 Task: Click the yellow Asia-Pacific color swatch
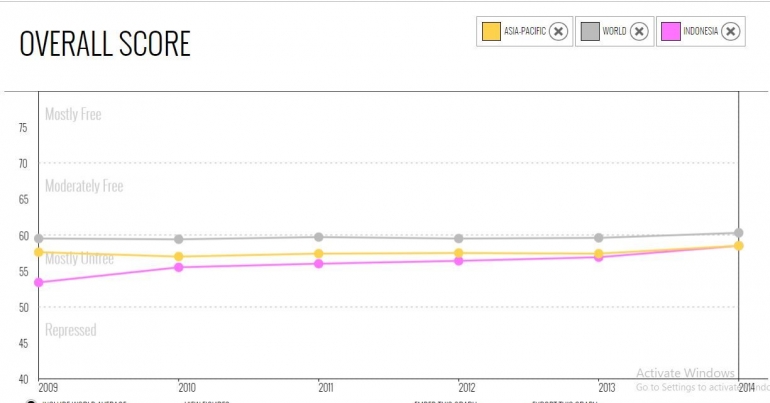coord(491,32)
